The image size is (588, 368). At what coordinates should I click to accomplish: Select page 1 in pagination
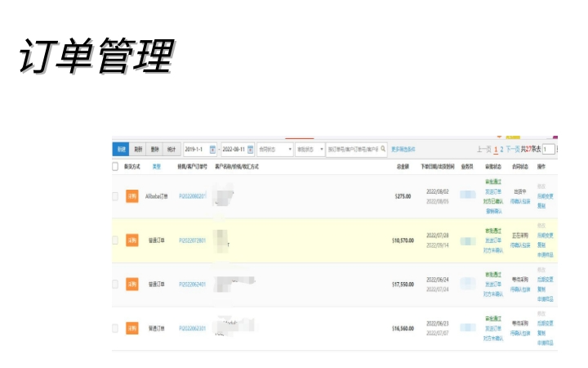pyautogui.click(x=496, y=149)
